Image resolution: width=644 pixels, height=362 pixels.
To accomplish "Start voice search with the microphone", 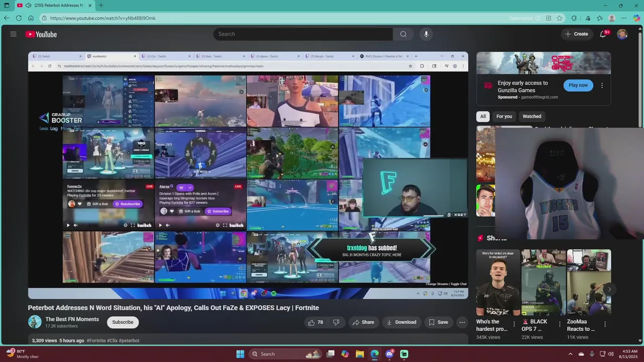I will click(426, 34).
